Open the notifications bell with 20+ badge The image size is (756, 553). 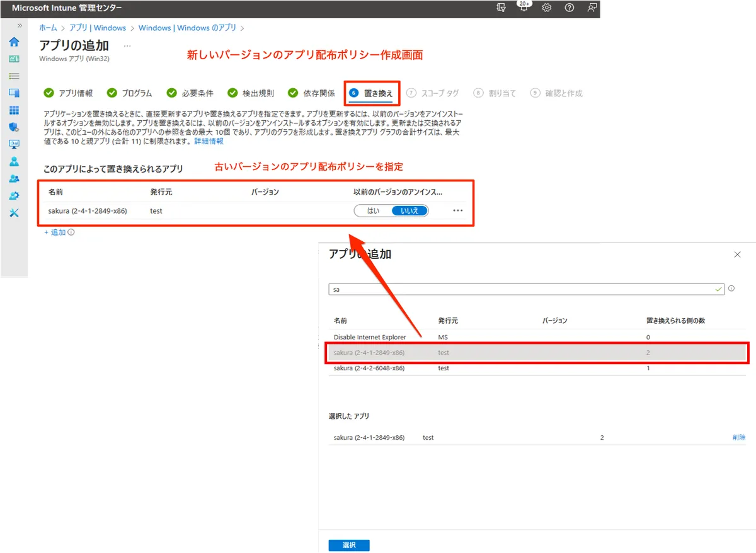pyautogui.click(x=524, y=8)
